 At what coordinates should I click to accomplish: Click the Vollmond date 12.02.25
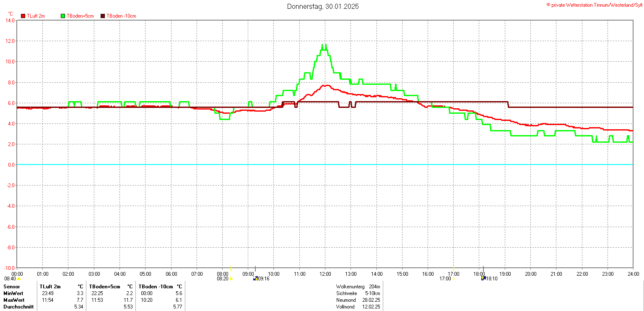(x=371, y=307)
